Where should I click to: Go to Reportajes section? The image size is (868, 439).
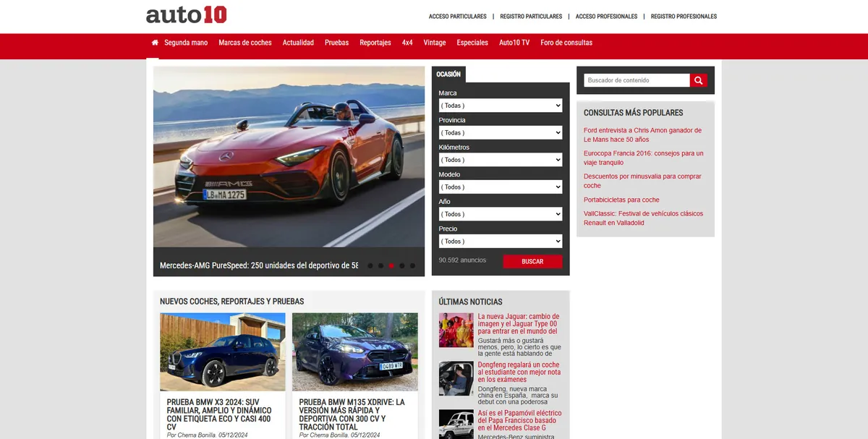click(x=375, y=43)
